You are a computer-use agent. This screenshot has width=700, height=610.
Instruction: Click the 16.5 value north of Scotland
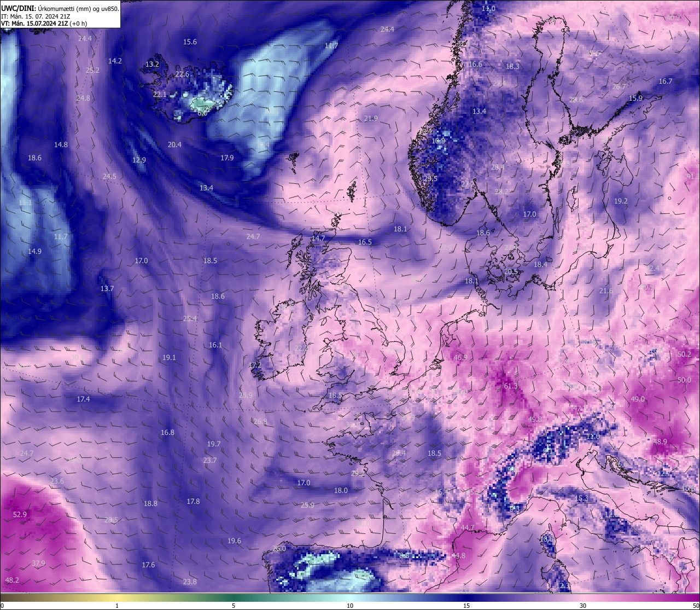[x=365, y=242]
